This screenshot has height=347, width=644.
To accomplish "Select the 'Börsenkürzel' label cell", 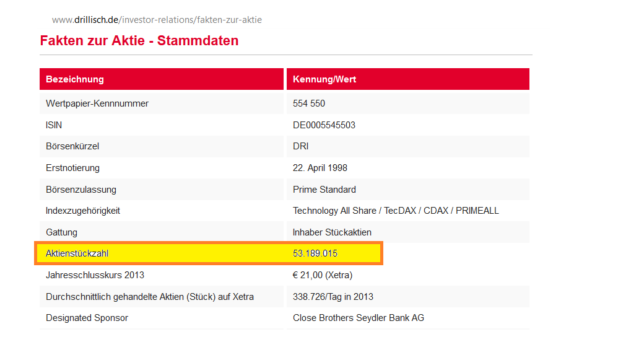I will point(72,146).
